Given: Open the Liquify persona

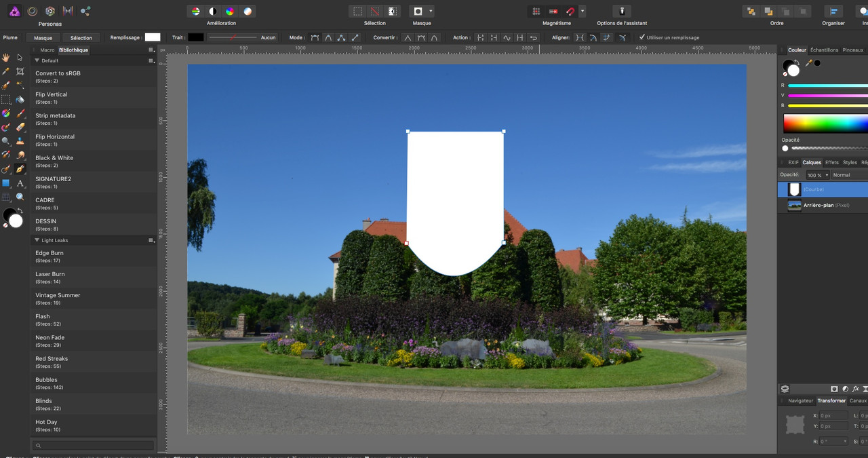Looking at the screenshot, I should [x=32, y=11].
